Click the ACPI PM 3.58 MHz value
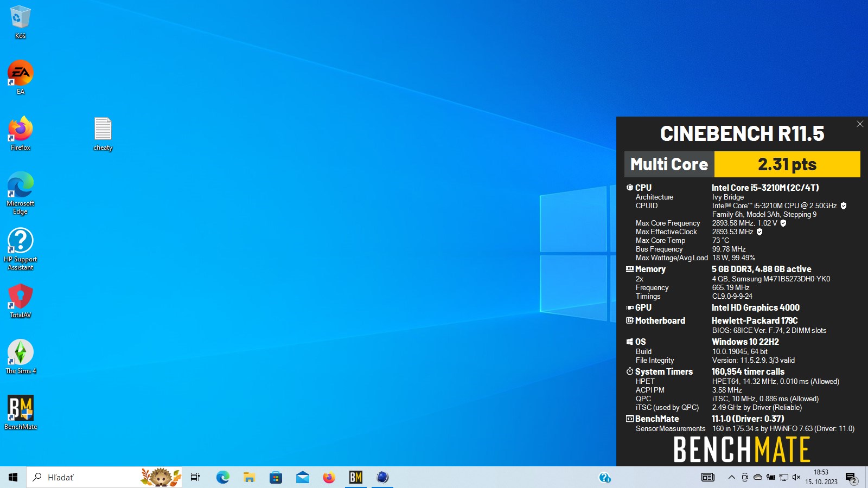The height and width of the screenshot is (488, 868). click(x=727, y=390)
